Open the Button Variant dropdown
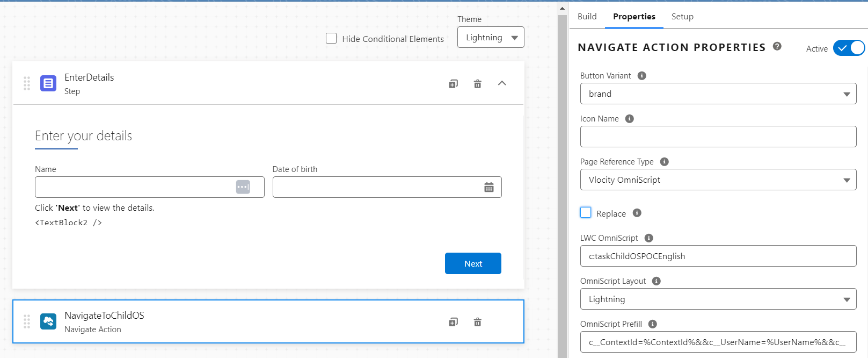 (x=718, y=94)
